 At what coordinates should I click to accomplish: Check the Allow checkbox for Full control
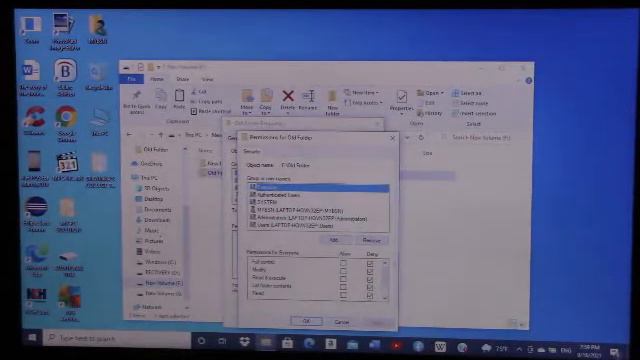tap(343, 263)
